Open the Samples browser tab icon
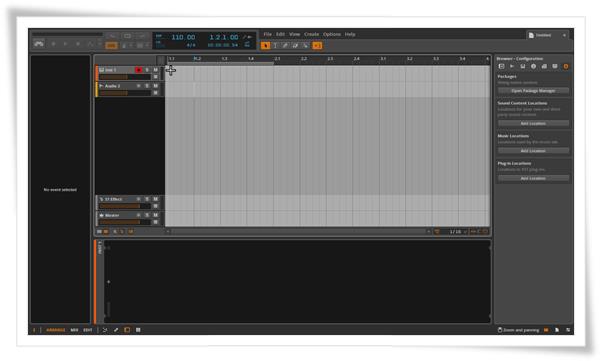Viewport: 600px width, 361px height. (x=512, y=66)
